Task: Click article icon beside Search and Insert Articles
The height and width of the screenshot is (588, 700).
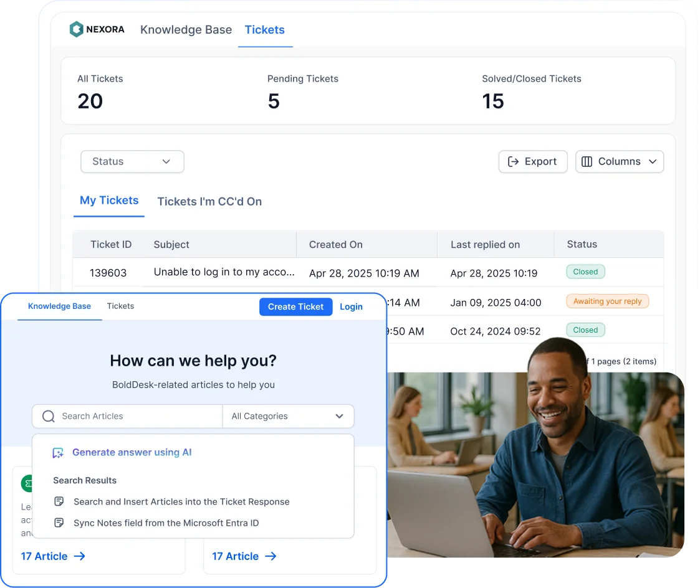Action: [59, 501]
